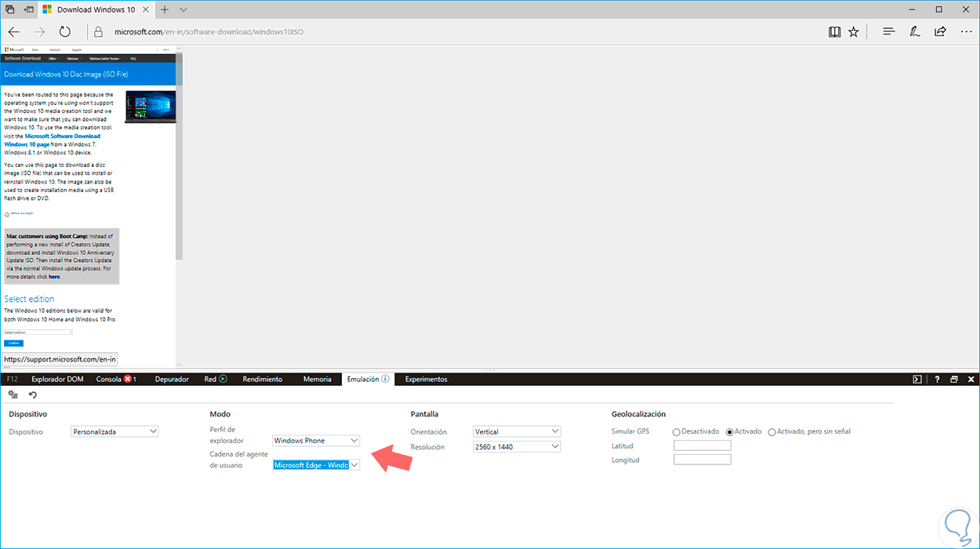
Task: Open the Rendimiento tab
Action: (x=263, y=379)
